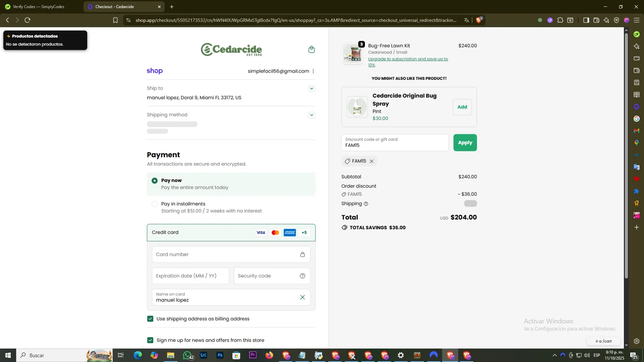The image size is (644, 362).
Task: Click the Ir a /cart button
Action: 604,341
